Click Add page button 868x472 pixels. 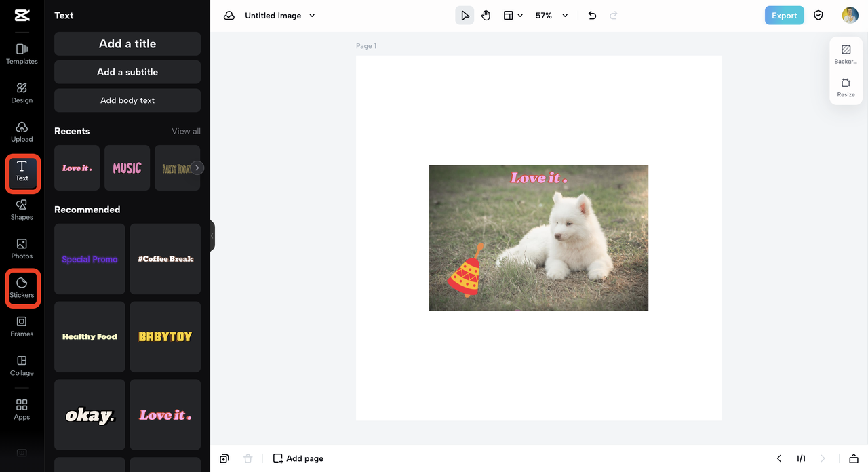pos(298,458)
